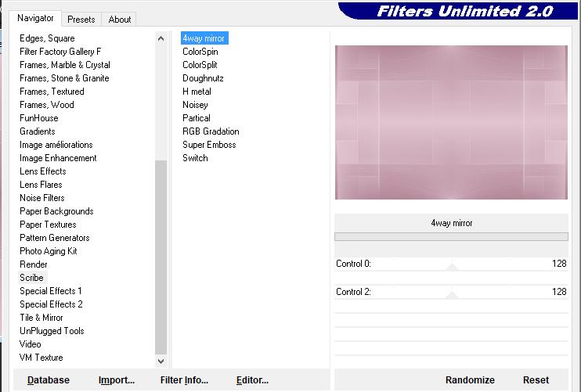Select Image Enhancement category
The image size is (581, 392).
click(x=58, y=158)
